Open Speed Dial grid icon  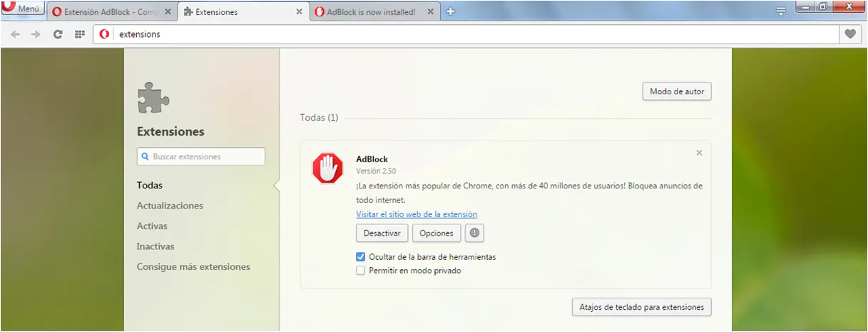(80, 34)
